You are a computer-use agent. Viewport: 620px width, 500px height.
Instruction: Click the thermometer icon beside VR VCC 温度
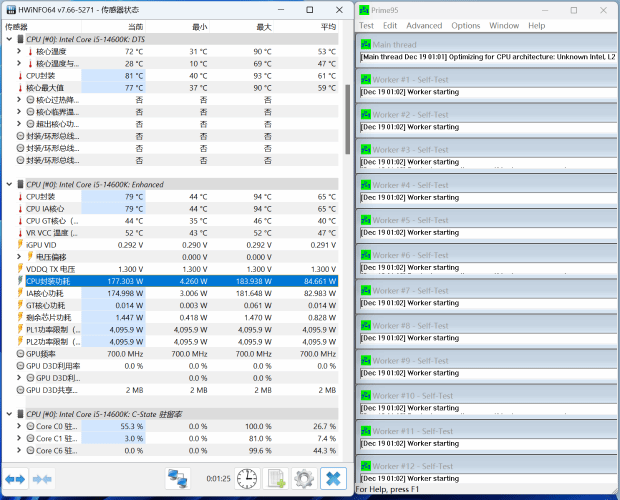(x=20, y=233)
